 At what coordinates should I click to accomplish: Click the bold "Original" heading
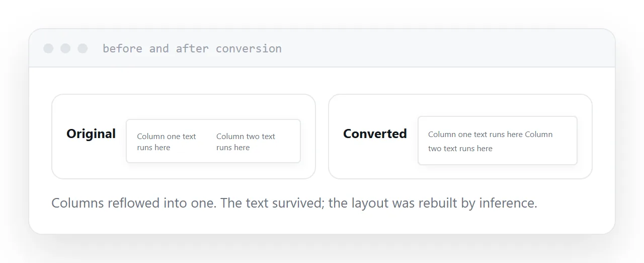click(91, 134)
